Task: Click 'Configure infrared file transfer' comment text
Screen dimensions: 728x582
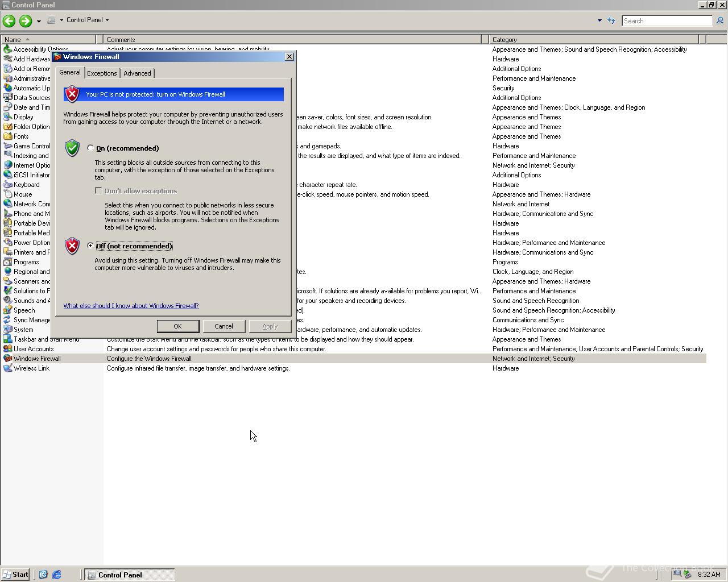Action: pyautogui.click(x=198, y=368)
